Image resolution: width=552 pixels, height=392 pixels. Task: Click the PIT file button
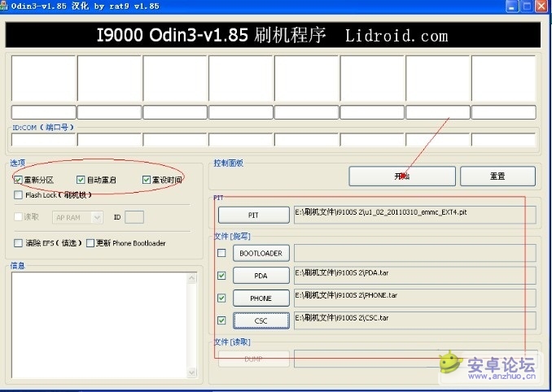(254, 215)
